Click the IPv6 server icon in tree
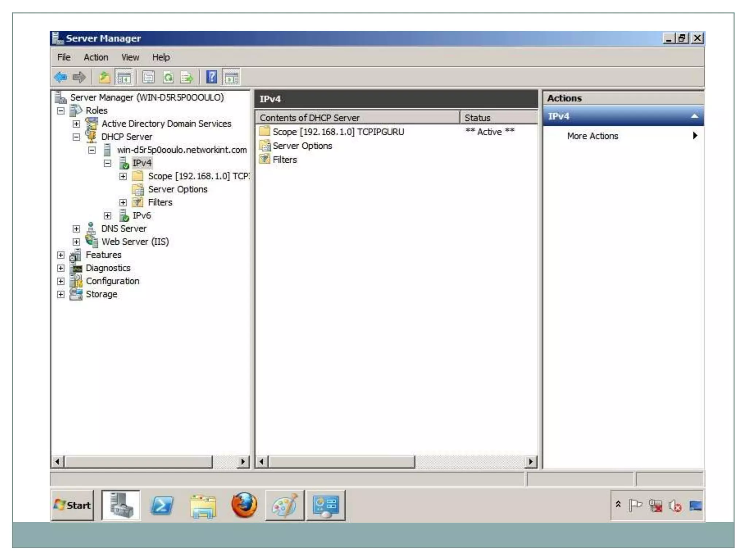This screenshot has height=560, width=747. click(x=124, y=215)
